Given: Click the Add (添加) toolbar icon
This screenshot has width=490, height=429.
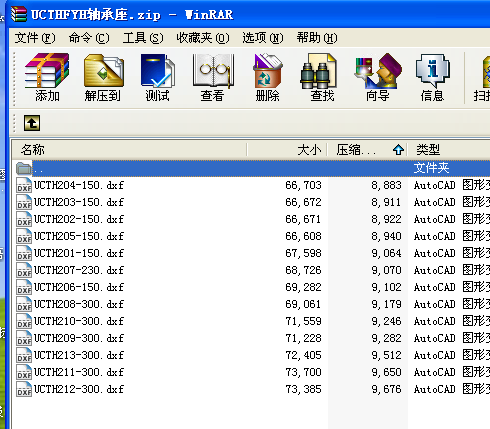Looking at the screenshot, I should [47, 77].
